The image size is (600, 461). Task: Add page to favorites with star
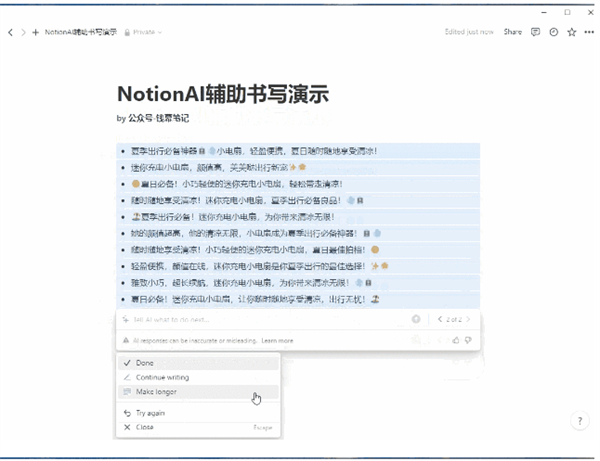(x=572, y=32)
